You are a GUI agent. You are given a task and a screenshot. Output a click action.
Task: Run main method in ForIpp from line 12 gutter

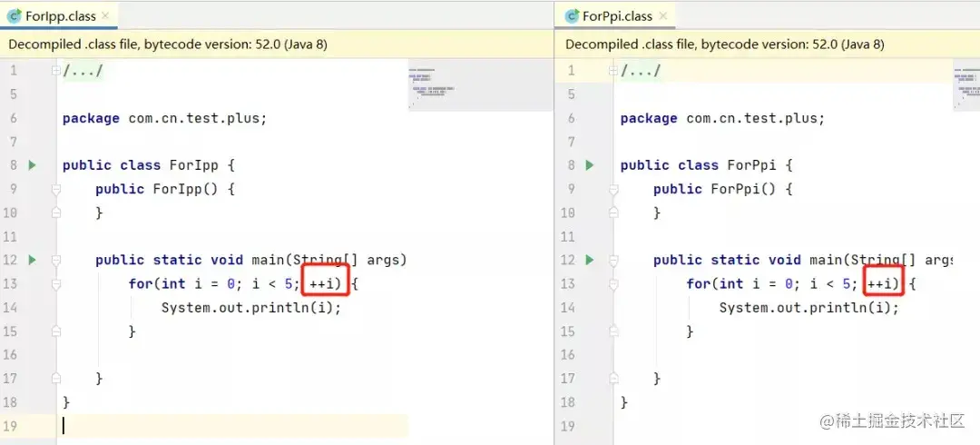point(33,260)
